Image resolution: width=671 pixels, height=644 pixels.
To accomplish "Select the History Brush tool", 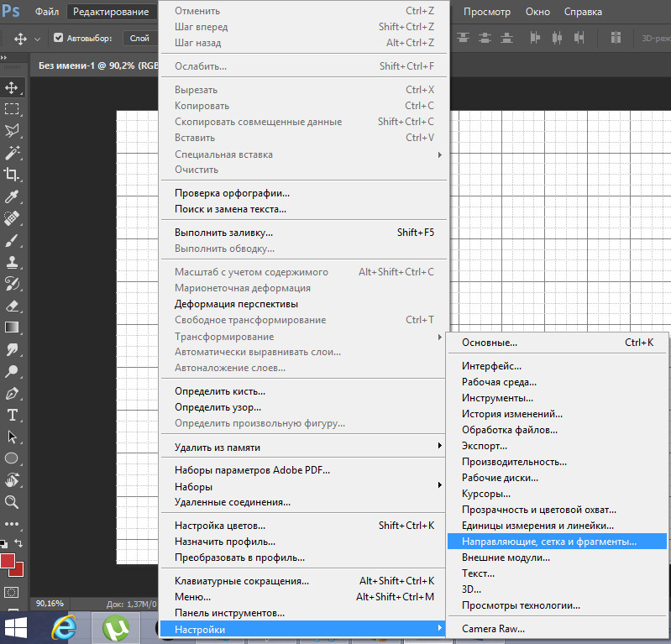I will (12, 284).
